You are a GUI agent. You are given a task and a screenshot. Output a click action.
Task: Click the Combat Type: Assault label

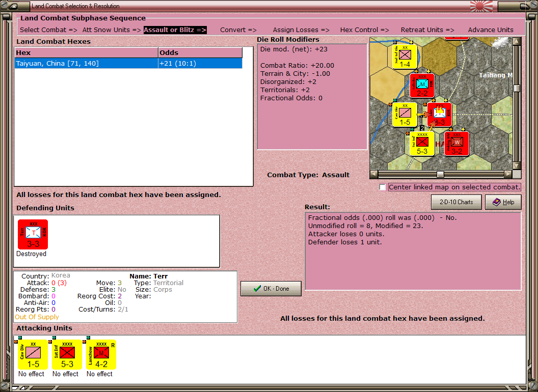click(x=308, y=175)
